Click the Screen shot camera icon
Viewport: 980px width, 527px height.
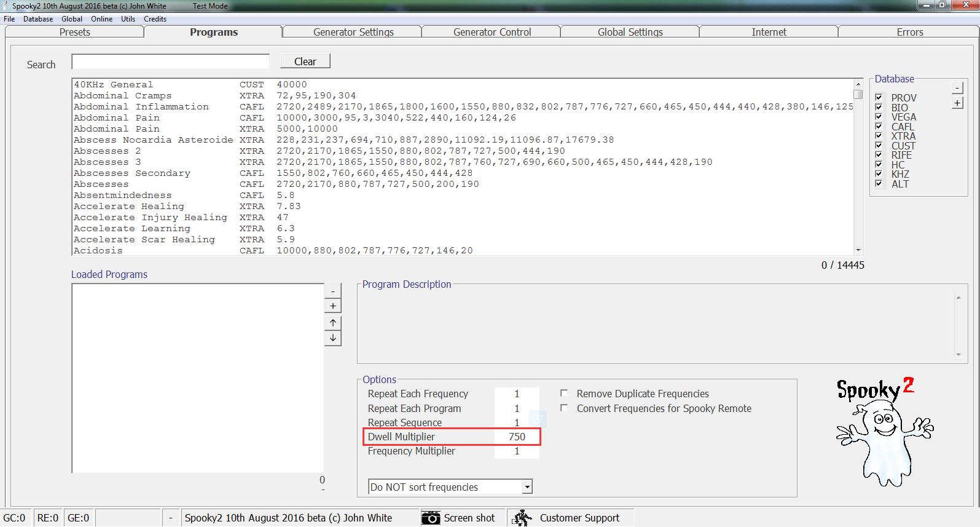(431, 518)
